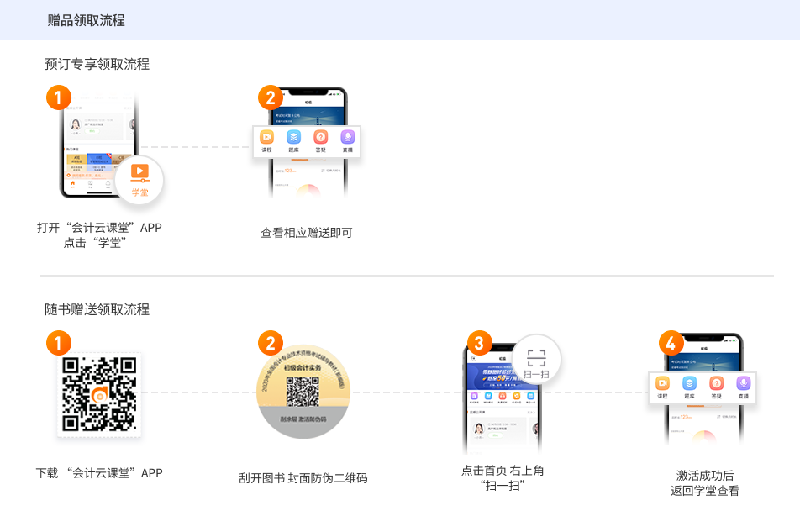Open 直播 microphone icon in 预订专享 flow
The image size is (800, 532).
click(x=346, y=138)
